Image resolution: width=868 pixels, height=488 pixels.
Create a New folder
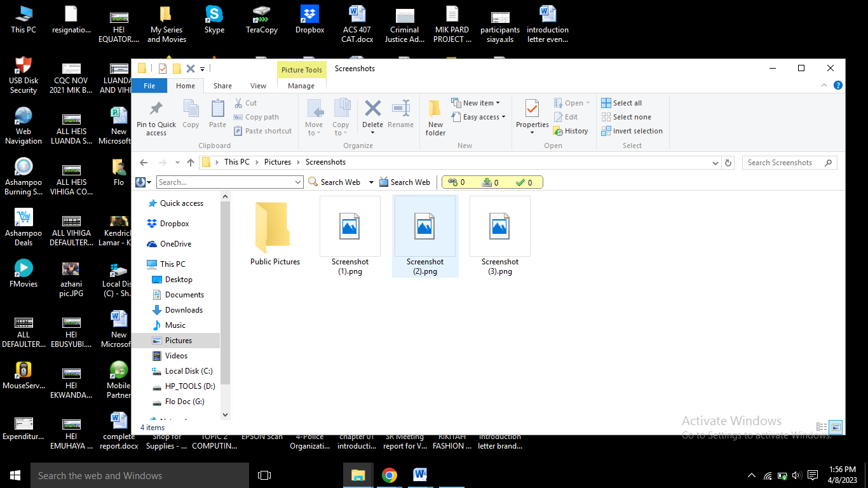(x=435, y=118)
